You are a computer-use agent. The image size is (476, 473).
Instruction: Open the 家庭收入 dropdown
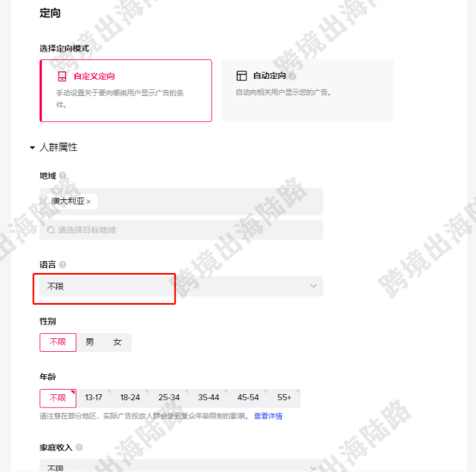[x=181, y=467]
